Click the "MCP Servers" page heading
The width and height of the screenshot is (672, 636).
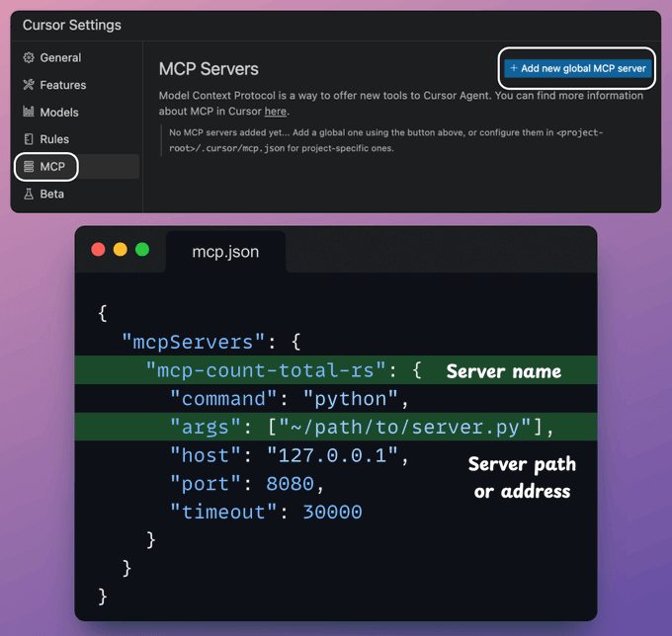click(x=209, y=69)
